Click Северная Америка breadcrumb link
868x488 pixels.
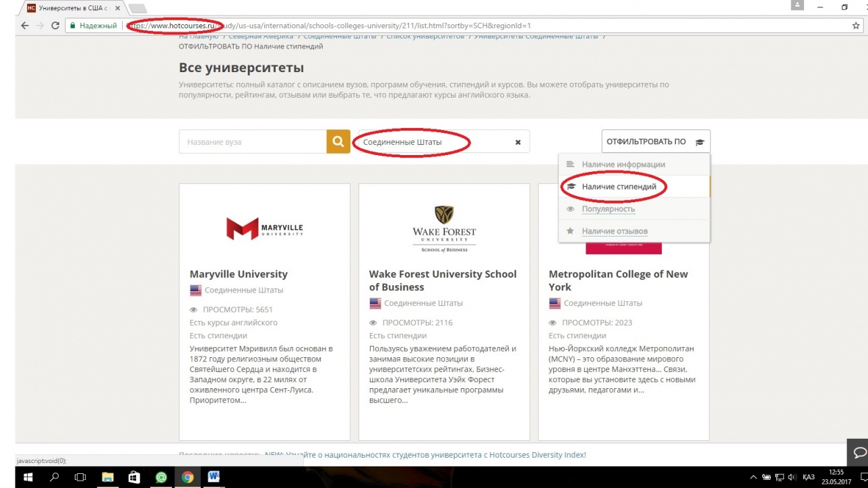pos(261,36)
